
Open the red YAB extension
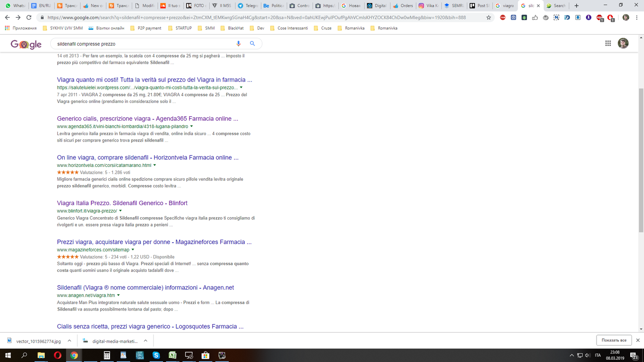[503, 18]
